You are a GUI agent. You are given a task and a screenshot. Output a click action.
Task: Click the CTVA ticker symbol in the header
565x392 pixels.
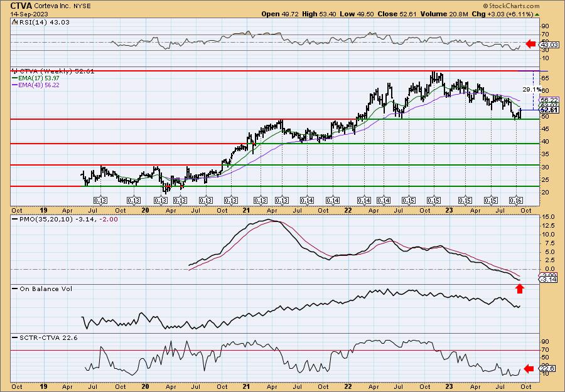[x=21, y=6]
